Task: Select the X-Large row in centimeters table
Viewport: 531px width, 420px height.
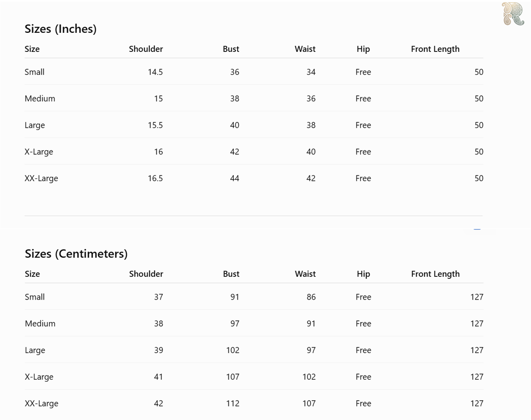Action: (x=254, y=377)
